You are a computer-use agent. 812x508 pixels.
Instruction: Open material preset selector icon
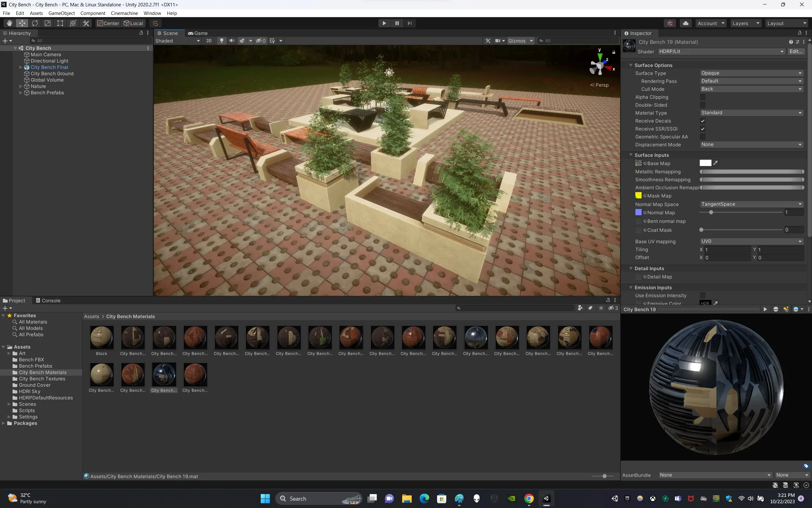click(x=797, y=42)
